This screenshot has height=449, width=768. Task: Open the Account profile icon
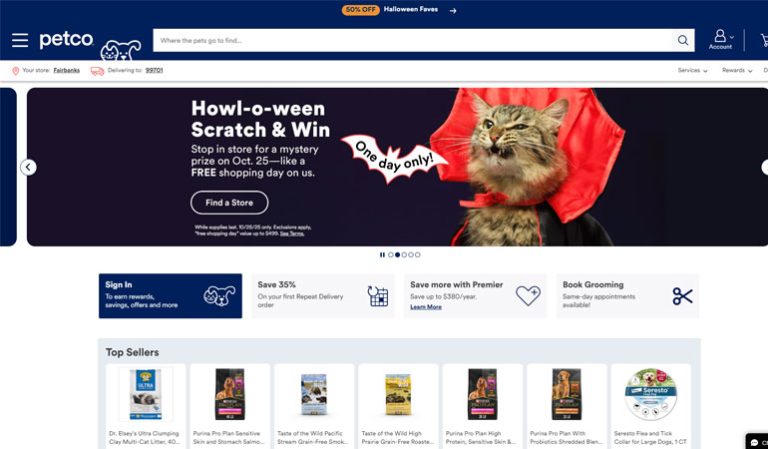[x=720, y=36]
